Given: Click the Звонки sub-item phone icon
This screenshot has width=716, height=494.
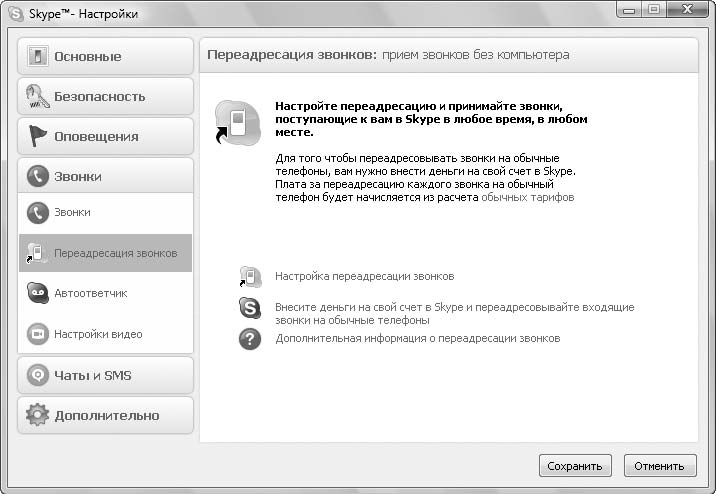Looking at the screenshot, I should (37, 213).
